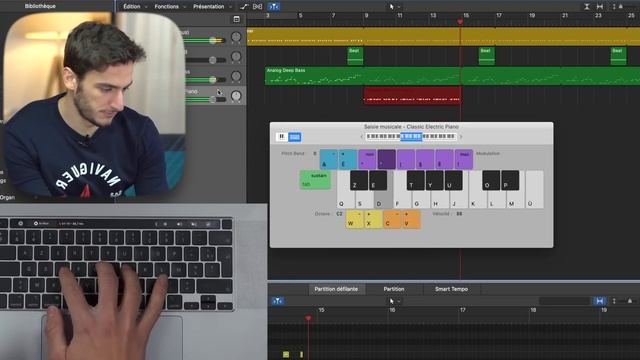Open the pointer tool dropdown in tracks toolbar
Image resolution: width=640 pixels, height=360 pixels.
[x=394, y=7]
